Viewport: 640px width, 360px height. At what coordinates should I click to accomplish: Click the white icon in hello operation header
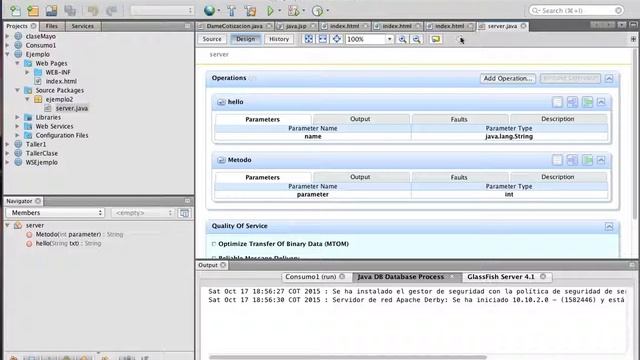[557, 102]
